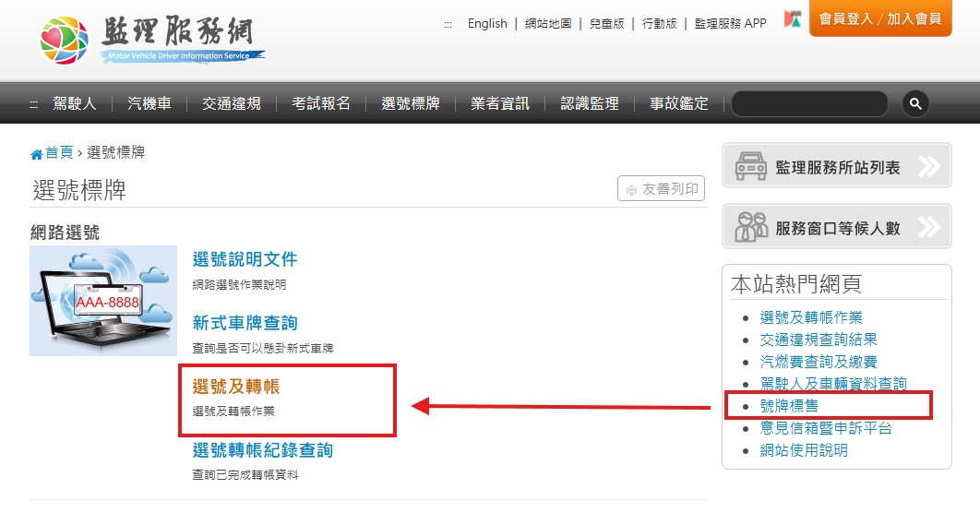Open the 選號標牌 menu item

click(410, 103)
